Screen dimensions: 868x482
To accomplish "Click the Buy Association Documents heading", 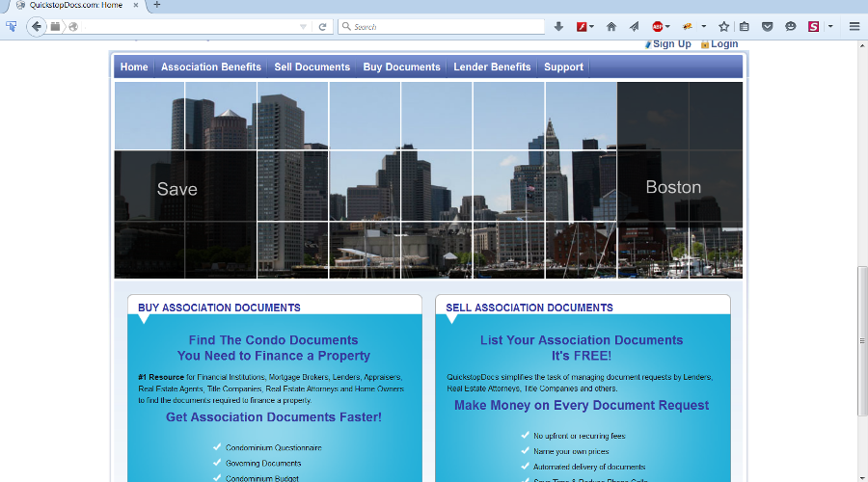I will pyautogui.click(x=219, y=308).
